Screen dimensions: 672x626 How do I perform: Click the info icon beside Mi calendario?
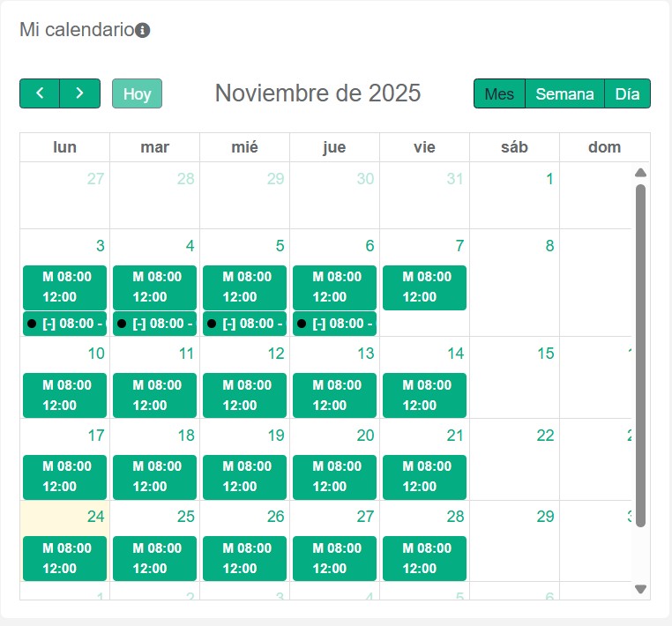point(143,30)
